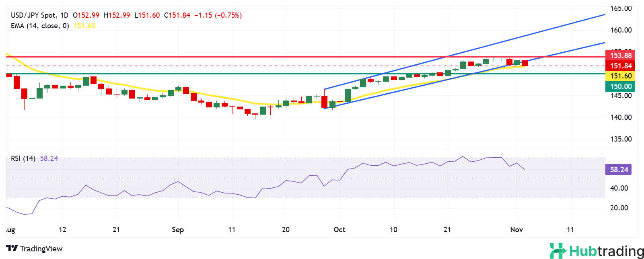Click the yellow 151.60 EMA legend value

click(x=84, y=26)
